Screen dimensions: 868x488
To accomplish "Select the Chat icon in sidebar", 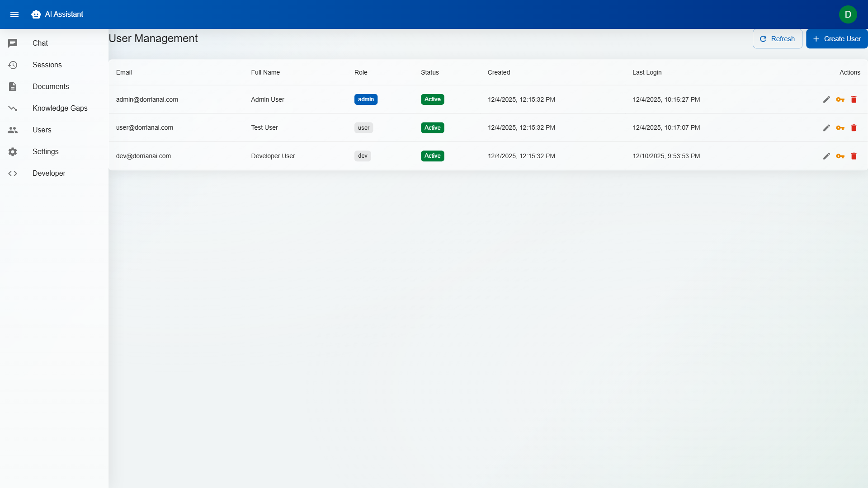I will pos(13,43).
